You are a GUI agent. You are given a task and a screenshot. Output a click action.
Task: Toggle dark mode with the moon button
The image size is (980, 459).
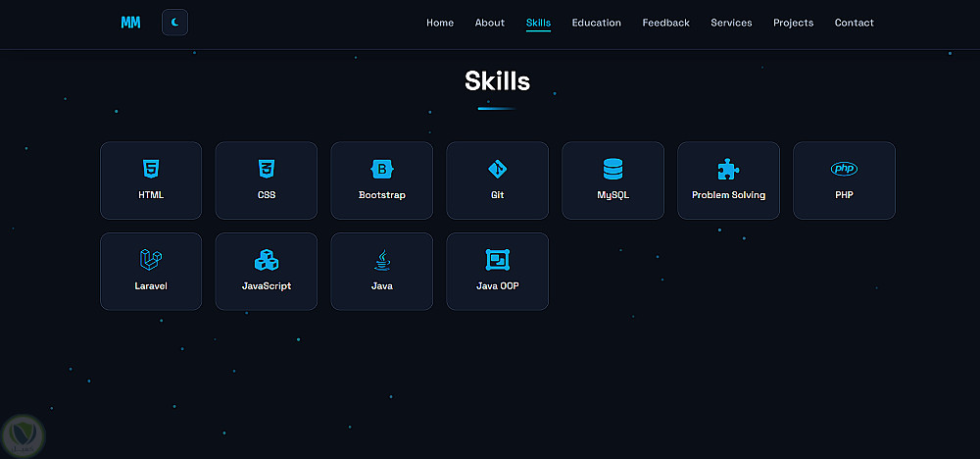click(x=175, y=23)
